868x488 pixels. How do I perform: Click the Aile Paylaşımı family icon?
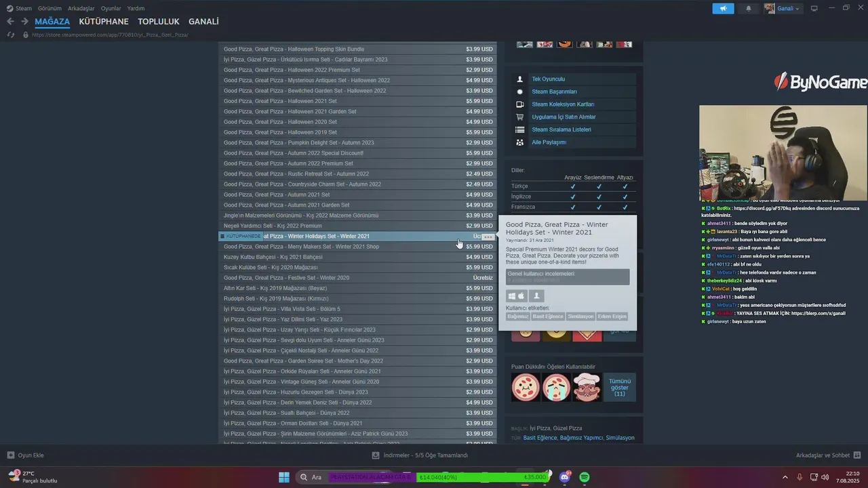[x=519, y=142]
